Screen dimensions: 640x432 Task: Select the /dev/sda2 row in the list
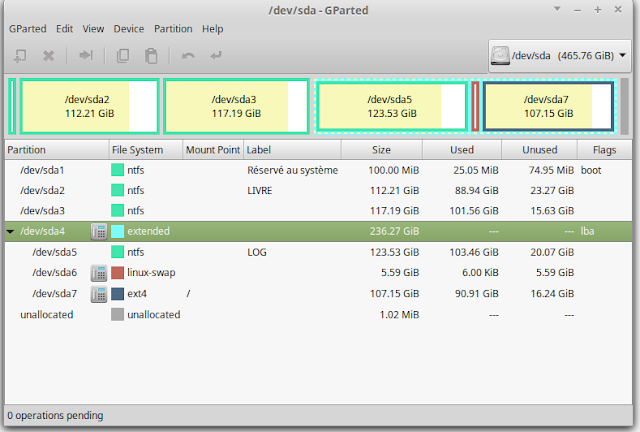318,190
